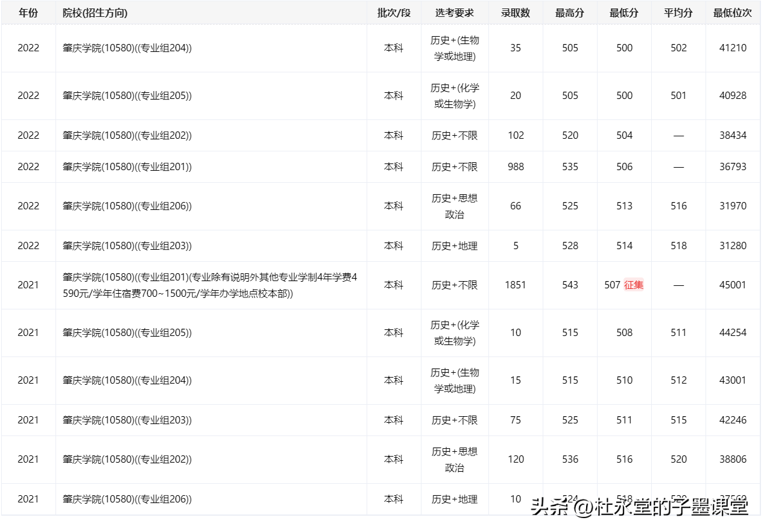Click the 院校(招生方向) column header

95,13
